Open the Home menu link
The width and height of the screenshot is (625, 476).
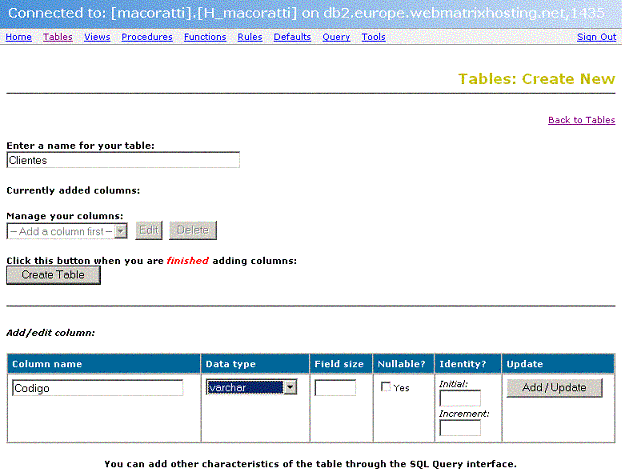(x=18, y=37)
